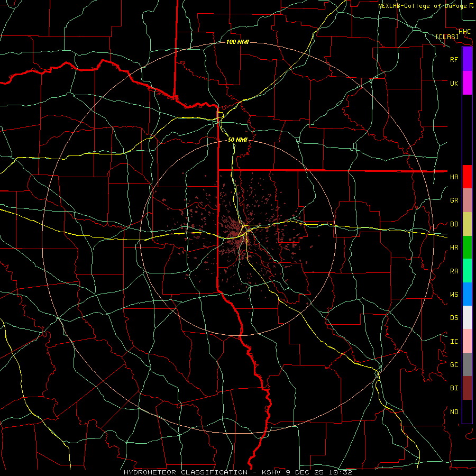Click the ND legend label
Image resolution: width=476 pixels, height=476 pixels.
tap(454, 411)
